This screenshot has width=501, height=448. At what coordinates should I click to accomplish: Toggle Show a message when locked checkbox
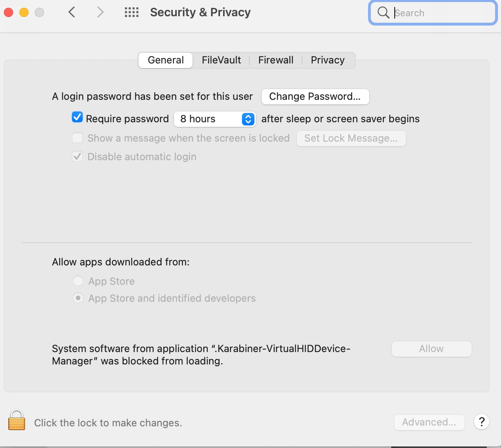(77, 138)
